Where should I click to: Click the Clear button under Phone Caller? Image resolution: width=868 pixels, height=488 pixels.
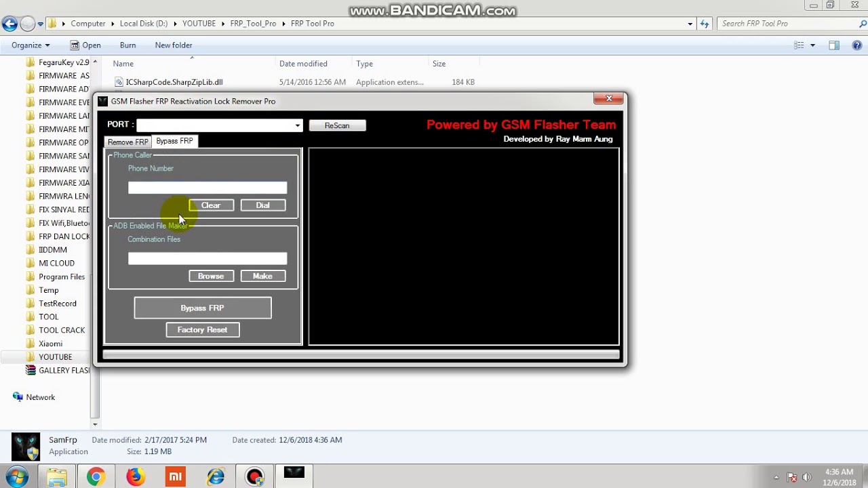211,205
